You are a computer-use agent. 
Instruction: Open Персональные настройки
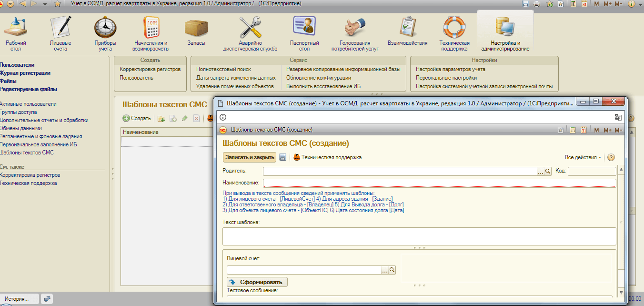click(446, 78)
